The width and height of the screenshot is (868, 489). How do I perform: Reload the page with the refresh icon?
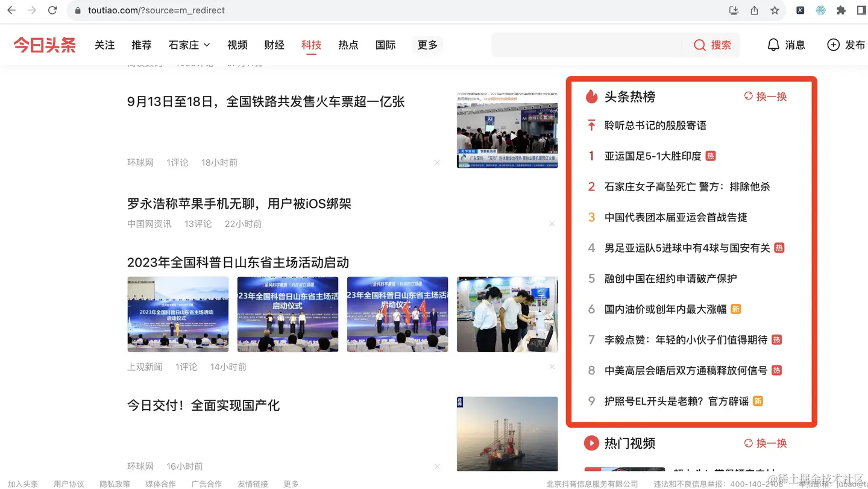[x=52, y=10]
